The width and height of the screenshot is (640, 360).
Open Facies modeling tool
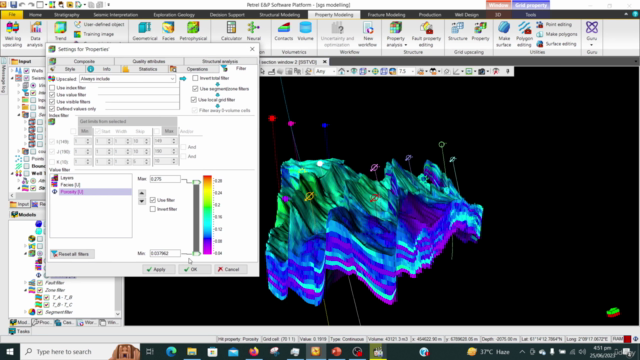pyautogui.click(x=168, y=31)
